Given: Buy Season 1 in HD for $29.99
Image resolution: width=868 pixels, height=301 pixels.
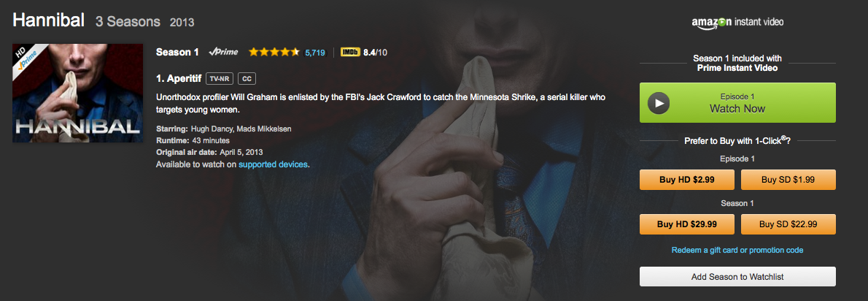Looking at the screenshot, I should [687, 224].
